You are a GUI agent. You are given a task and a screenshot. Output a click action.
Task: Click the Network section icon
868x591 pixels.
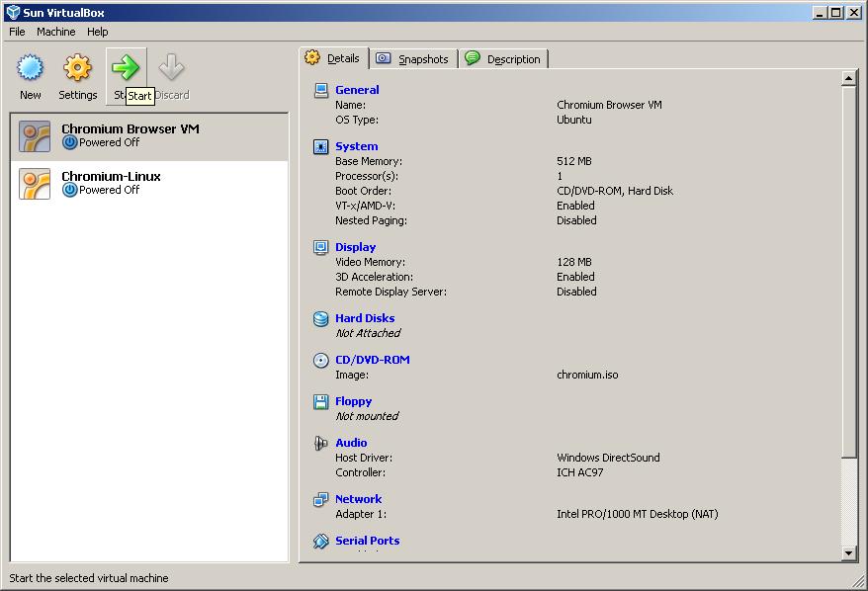[x=321, y=500]
